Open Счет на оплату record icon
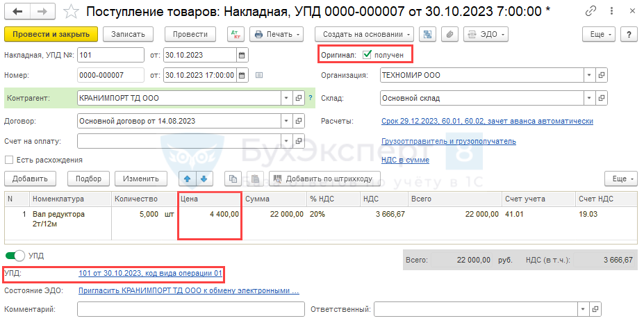Screen dimensions: 644x323 coord(299,141)
